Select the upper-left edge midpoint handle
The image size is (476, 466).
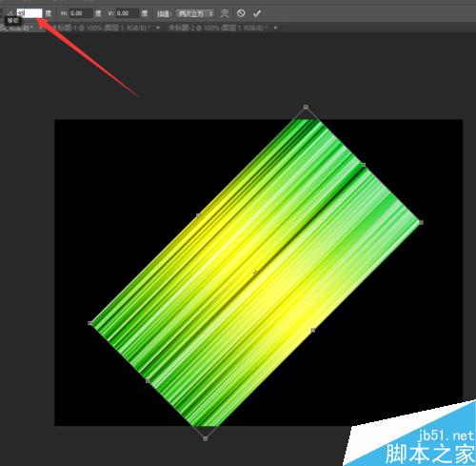coord(198,215)
